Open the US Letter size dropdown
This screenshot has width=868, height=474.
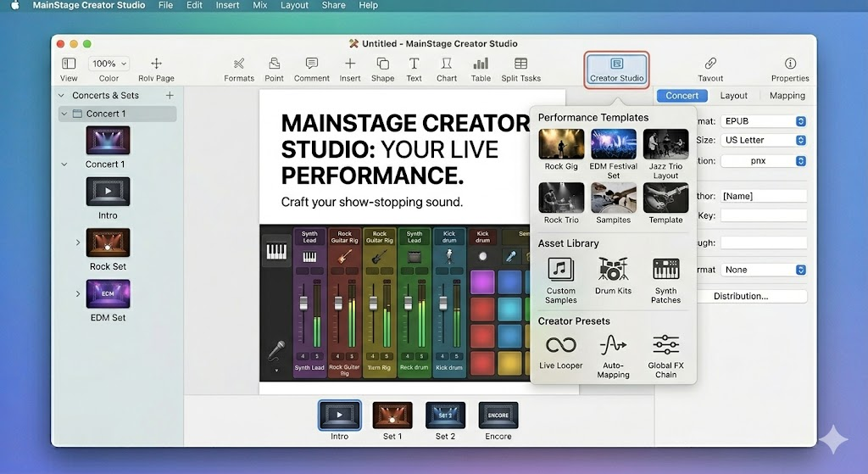pyautogui.click(x=764, y=140)
